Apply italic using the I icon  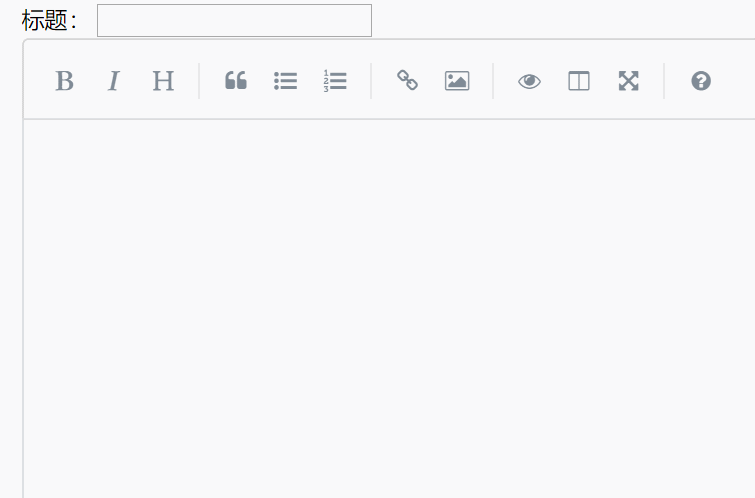[x=114, y=81]
